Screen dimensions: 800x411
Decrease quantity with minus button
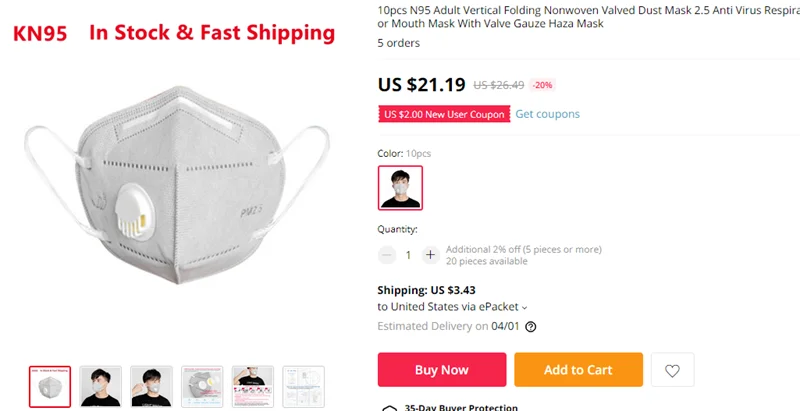tap(387, 255)
